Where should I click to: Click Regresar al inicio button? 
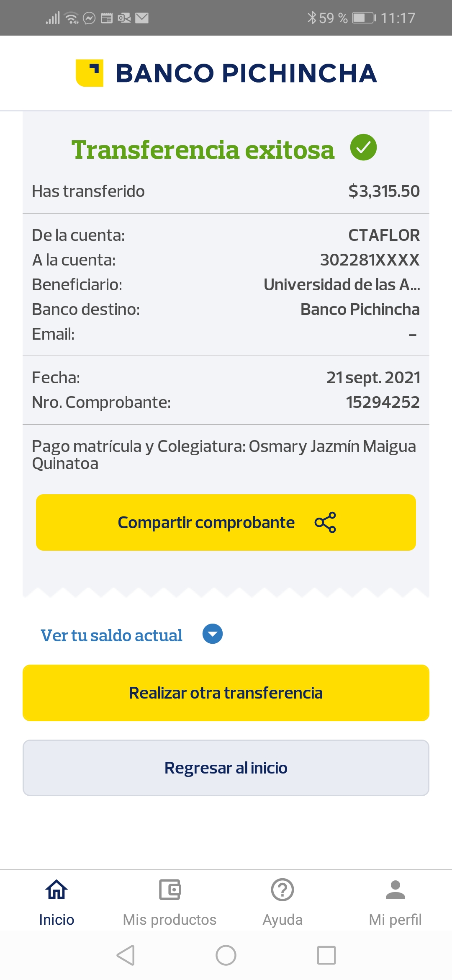(x=226, y=768)
